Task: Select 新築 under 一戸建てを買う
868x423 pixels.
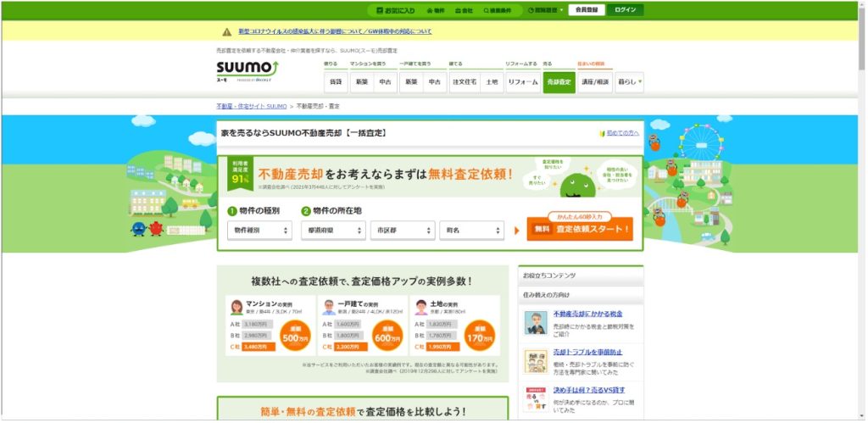Action: (x=411, y=82)
